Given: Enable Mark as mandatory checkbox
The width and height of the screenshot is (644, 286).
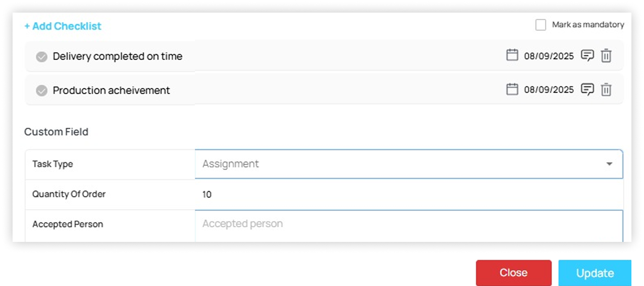Looking at the screenshot, I should tap(541, 25).
